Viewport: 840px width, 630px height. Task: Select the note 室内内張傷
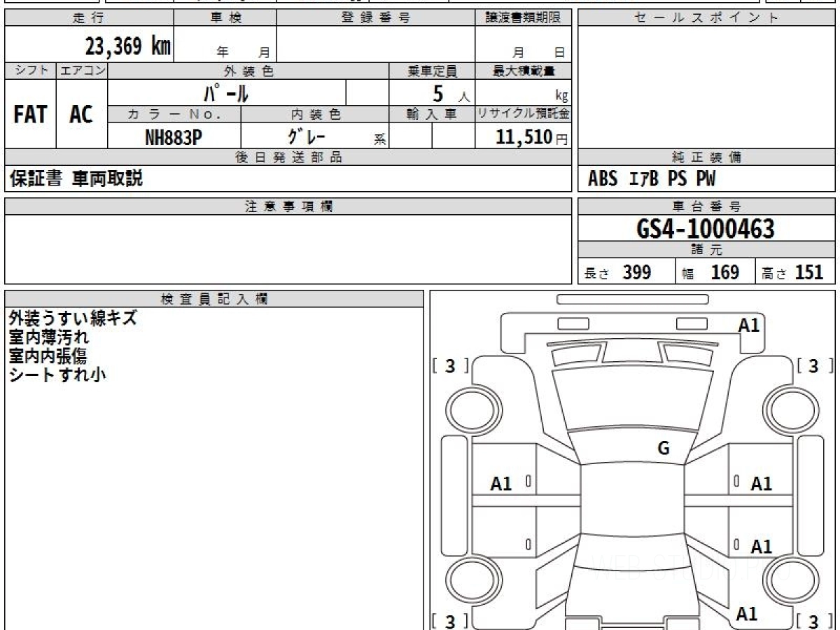(x=48, y=356)
